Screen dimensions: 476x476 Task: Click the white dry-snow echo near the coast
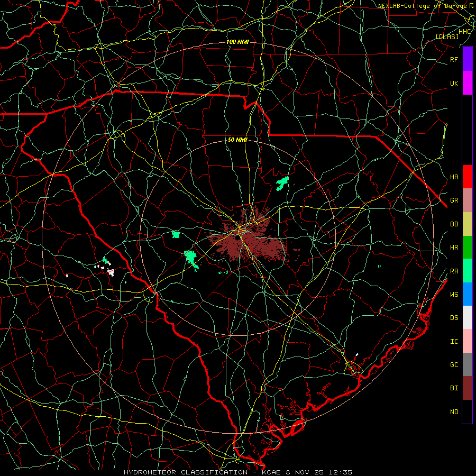click(x=357, y=354)
